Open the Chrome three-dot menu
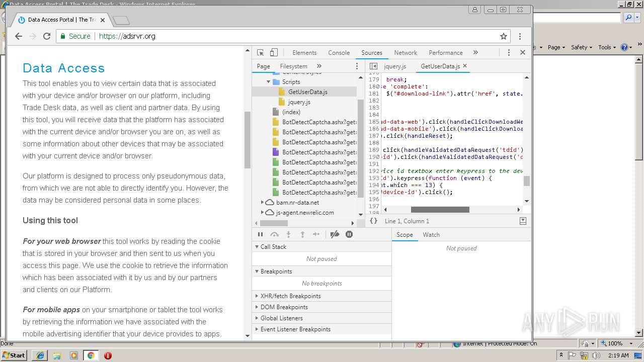644x362 pixels. [x=520, y=36]
